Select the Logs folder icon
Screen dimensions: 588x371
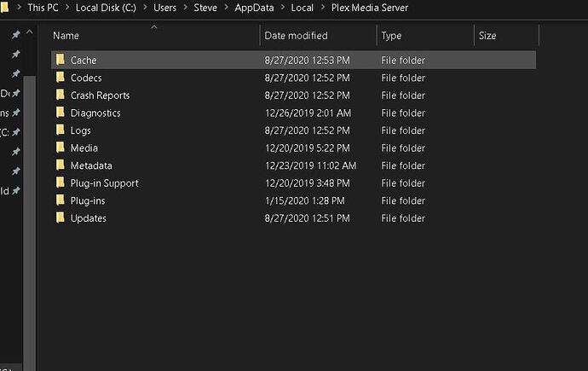pyautogui.click(x=61, y=130)
